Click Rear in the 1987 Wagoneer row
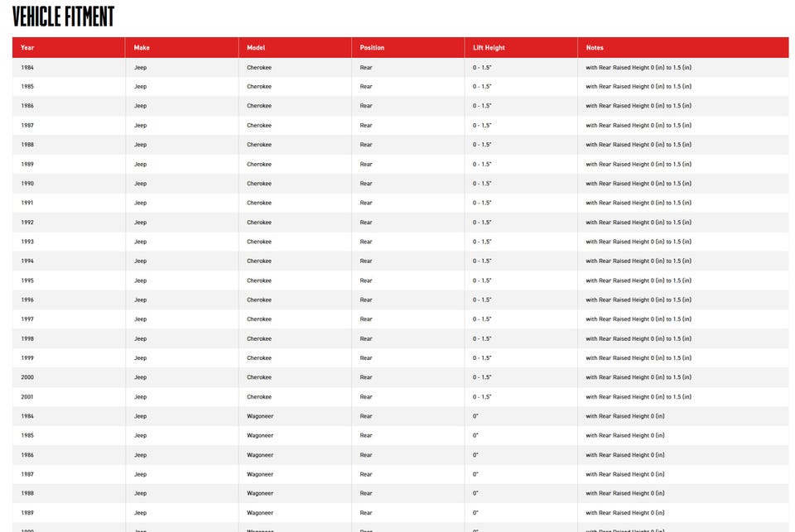 [366, 474]
